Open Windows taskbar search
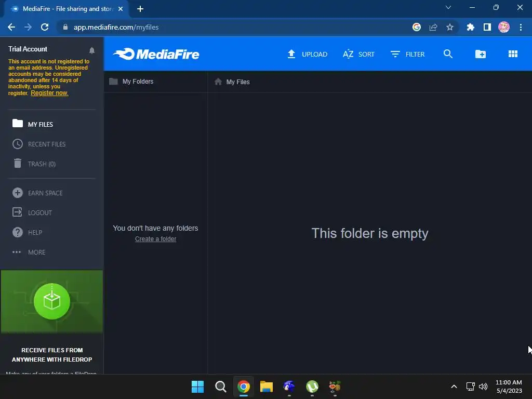Image resolution: width=532 pixels, height=399 pixels. [x=220, y=387]
